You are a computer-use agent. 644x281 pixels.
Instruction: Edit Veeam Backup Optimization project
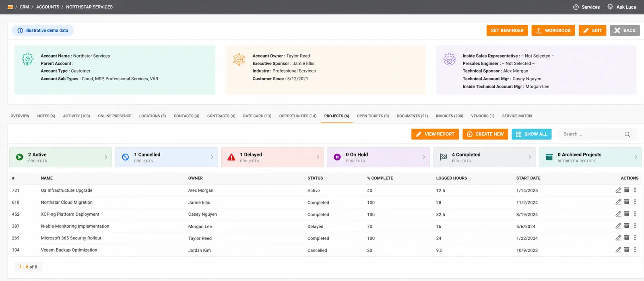click(618, 250)
